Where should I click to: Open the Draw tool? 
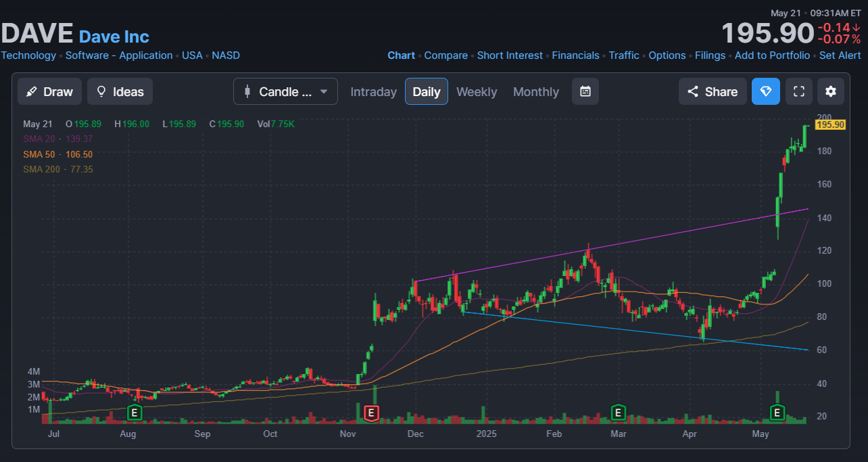[x=49, y=91]
